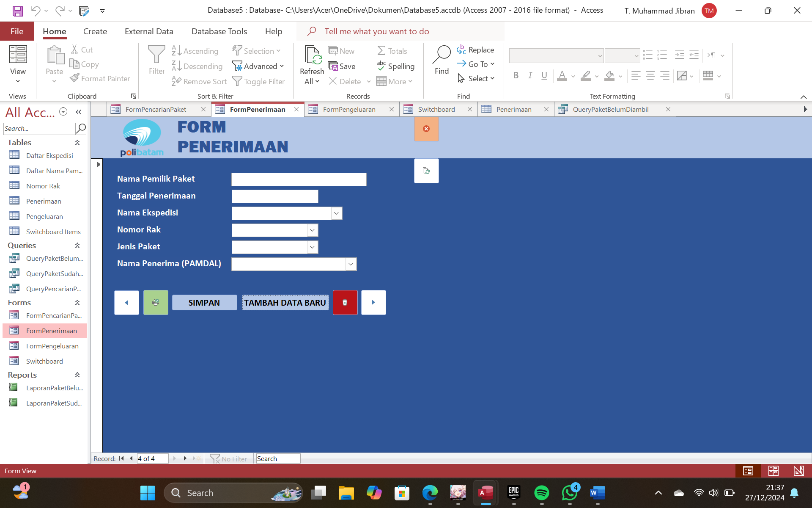
Task: Switch to Design View in status bar
Action: click(798, 471)
